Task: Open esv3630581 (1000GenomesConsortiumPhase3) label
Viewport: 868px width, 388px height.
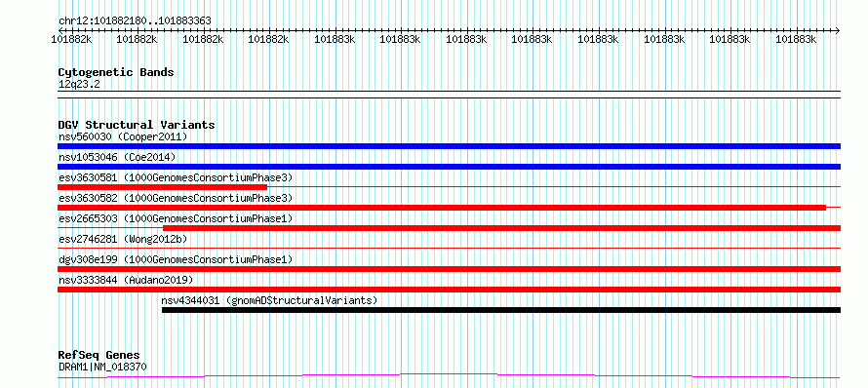Action: (x=176, y=177)
